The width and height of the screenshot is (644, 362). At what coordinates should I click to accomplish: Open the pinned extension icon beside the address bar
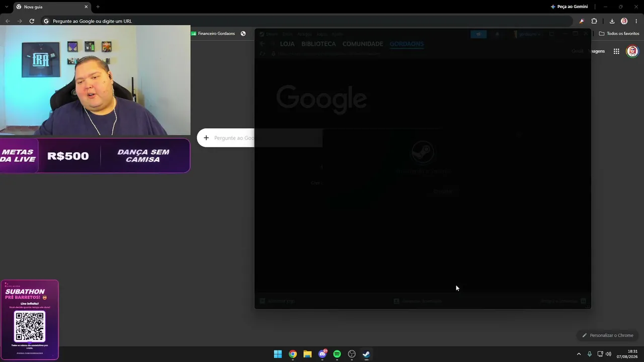coord(582,21)
